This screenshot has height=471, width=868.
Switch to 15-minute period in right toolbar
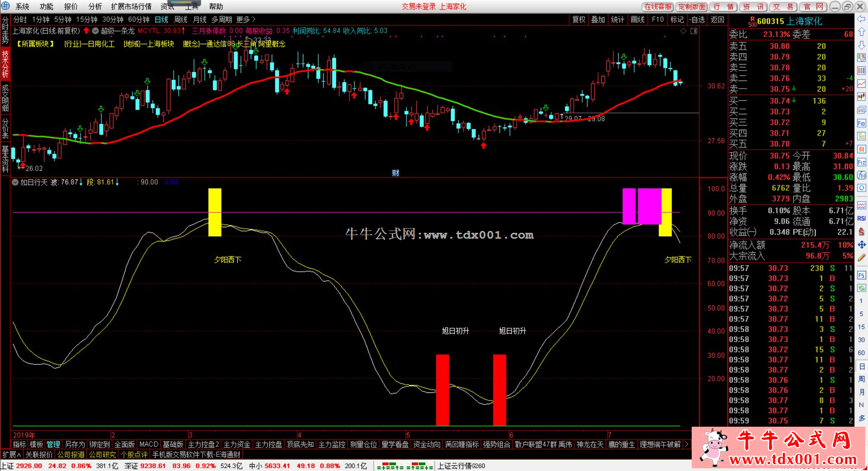click(x=861, y=327)
